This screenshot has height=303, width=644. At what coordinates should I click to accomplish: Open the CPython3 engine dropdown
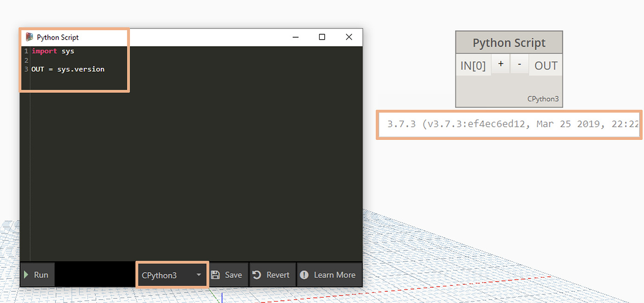click(172, 275)
